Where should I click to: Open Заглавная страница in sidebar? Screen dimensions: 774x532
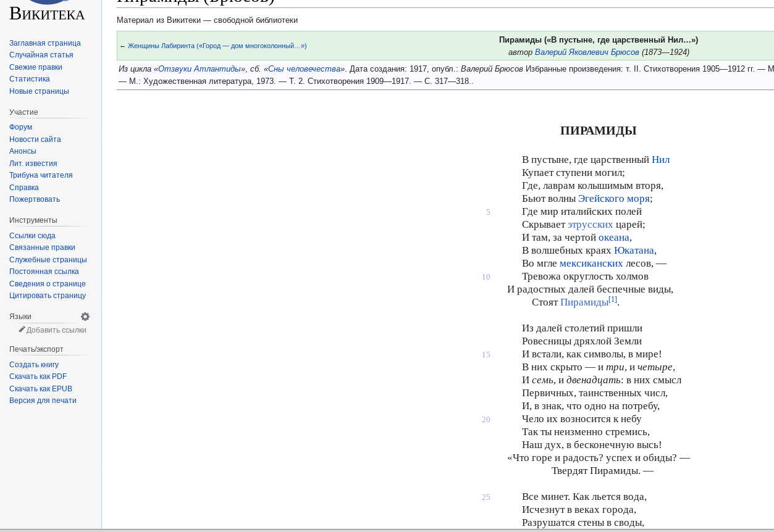[x=44, y=43]
